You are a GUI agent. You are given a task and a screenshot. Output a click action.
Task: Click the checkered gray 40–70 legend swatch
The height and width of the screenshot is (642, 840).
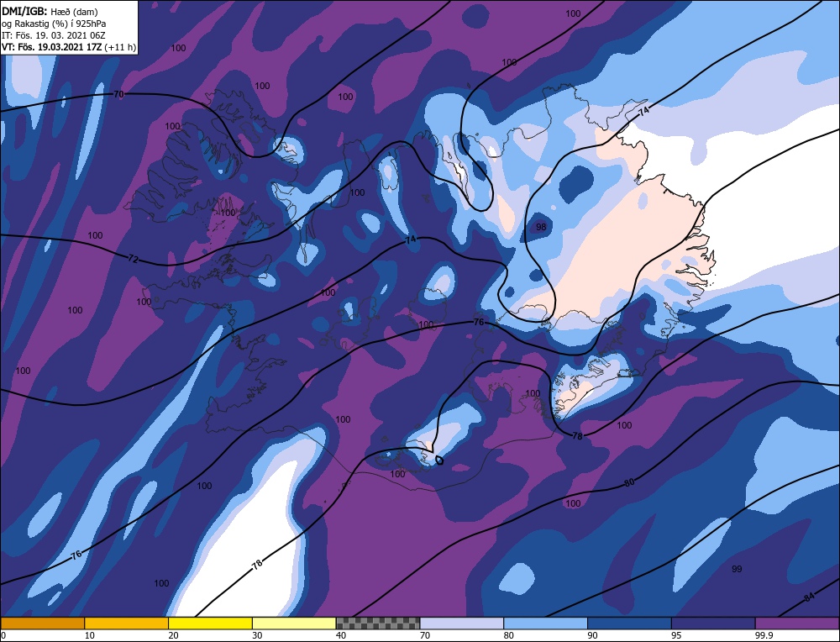coord(378,623)
